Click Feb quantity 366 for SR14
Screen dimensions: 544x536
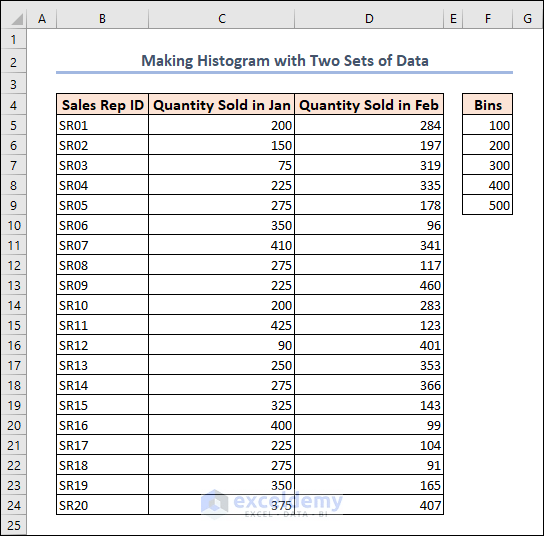coord(369,385)
